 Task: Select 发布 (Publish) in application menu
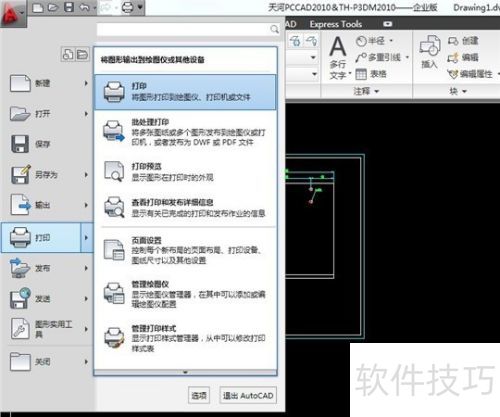(47, 268)
